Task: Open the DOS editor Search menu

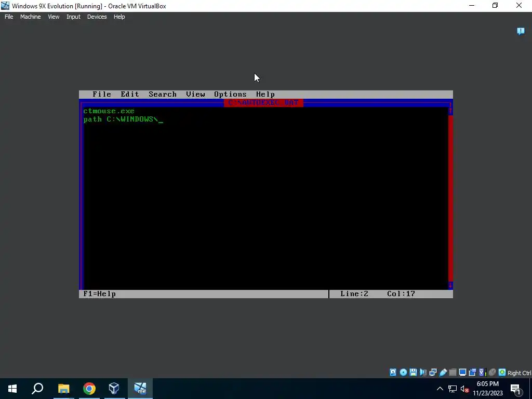Action: click(x=163, y=95)
